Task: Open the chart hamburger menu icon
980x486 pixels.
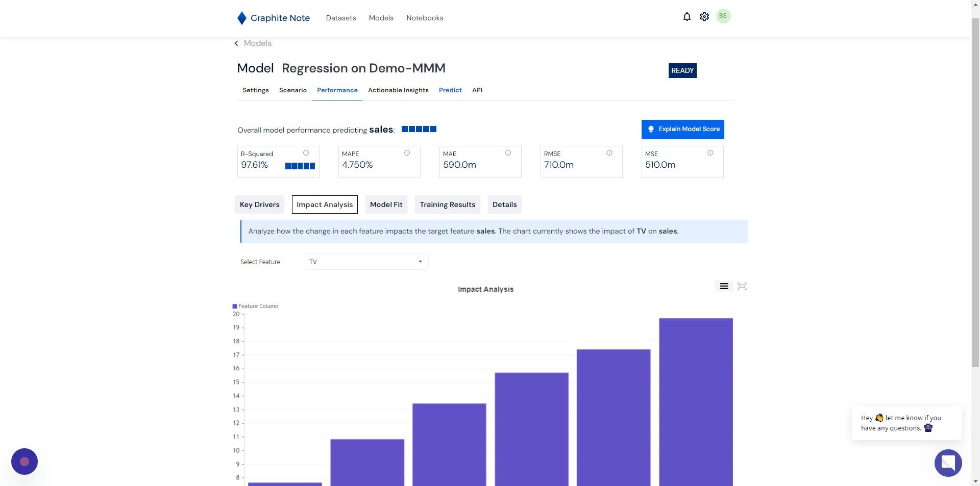Action: [x=724, y=286]
